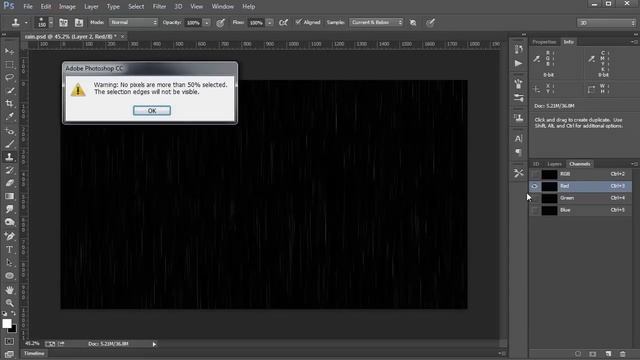The width and height of the screenshot is (640, 360).
Task: Open the 3D workspace switcher dropdown
Action: coord(607,23)
